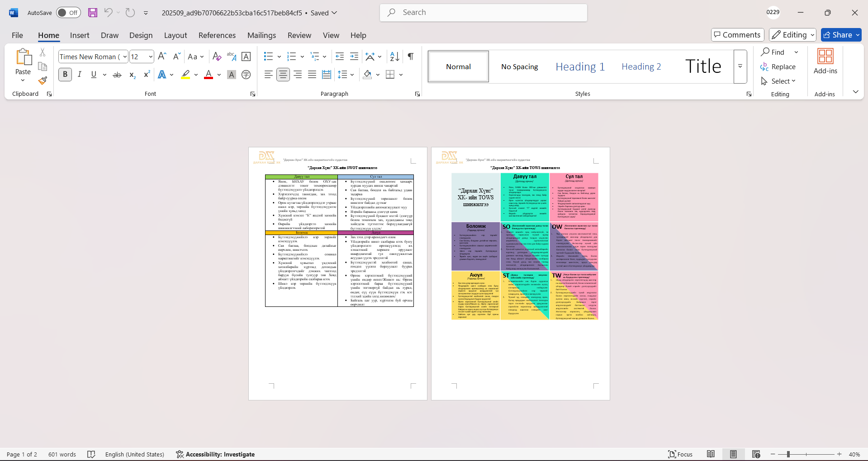868x461 pixels.
Task: Click the Copy icon in Clipboard
Action: [43, 66]
